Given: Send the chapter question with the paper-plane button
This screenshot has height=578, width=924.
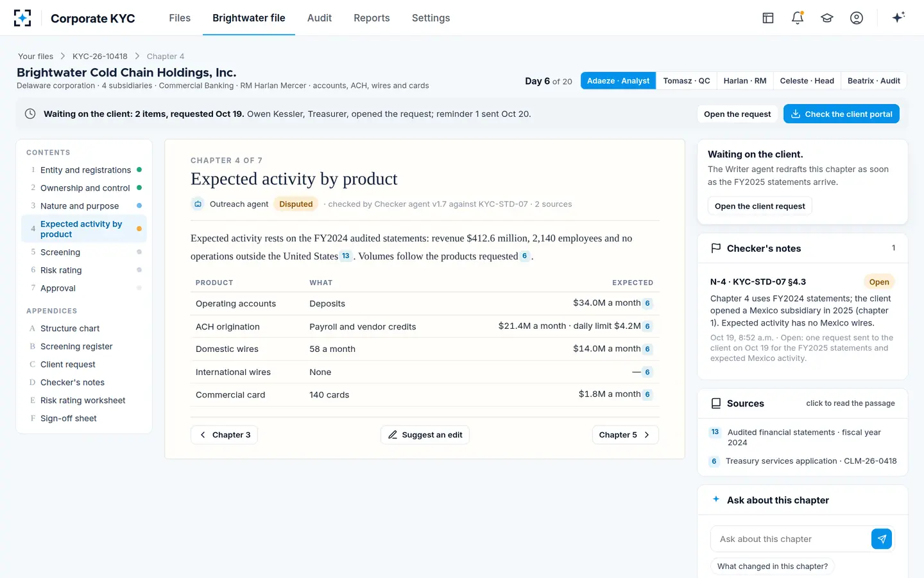Looking at the screenshot, I should point(882,539).
